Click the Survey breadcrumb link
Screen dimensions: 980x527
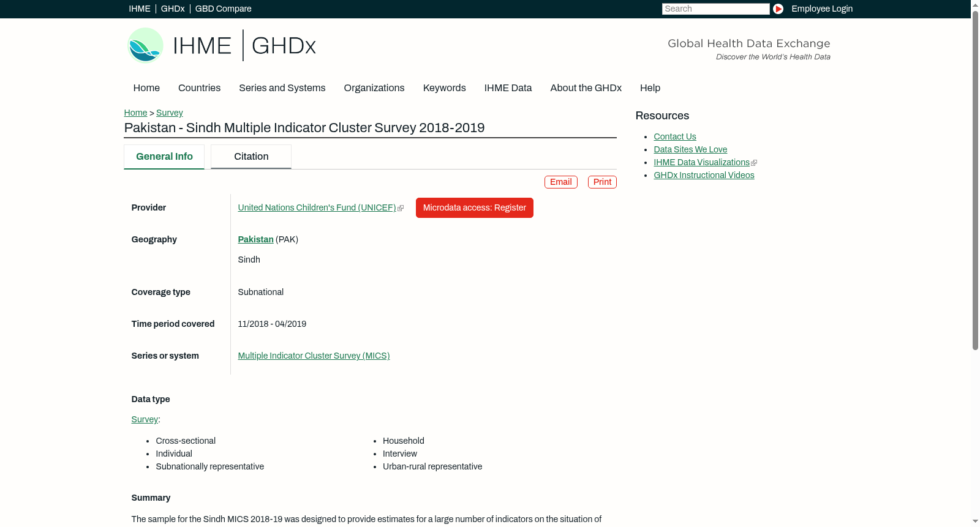point(170,113)
